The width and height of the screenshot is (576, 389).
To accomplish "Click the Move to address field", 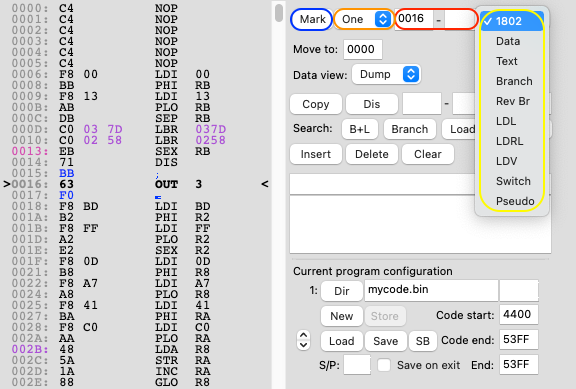I will point(363,49).
